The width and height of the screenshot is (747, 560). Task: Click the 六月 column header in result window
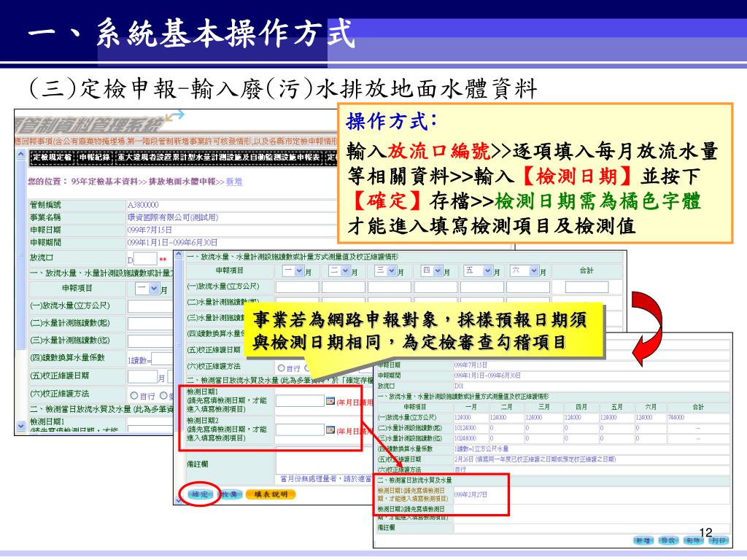[651, 407]
